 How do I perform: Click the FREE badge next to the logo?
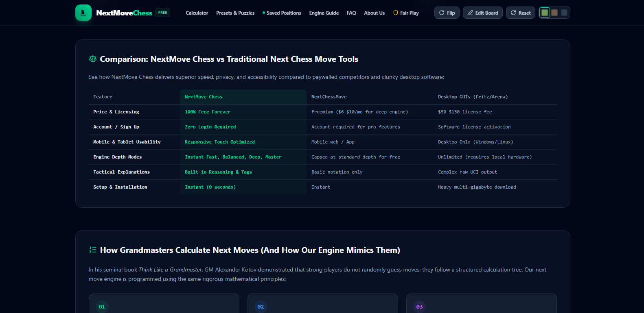coord(163,13)
